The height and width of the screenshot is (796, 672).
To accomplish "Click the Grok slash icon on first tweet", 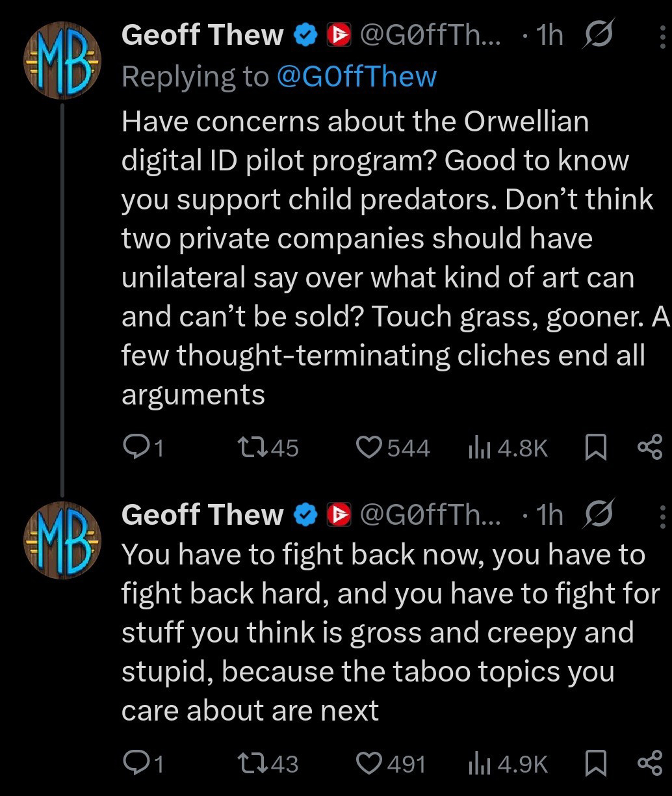I will (x=599, y=35).
